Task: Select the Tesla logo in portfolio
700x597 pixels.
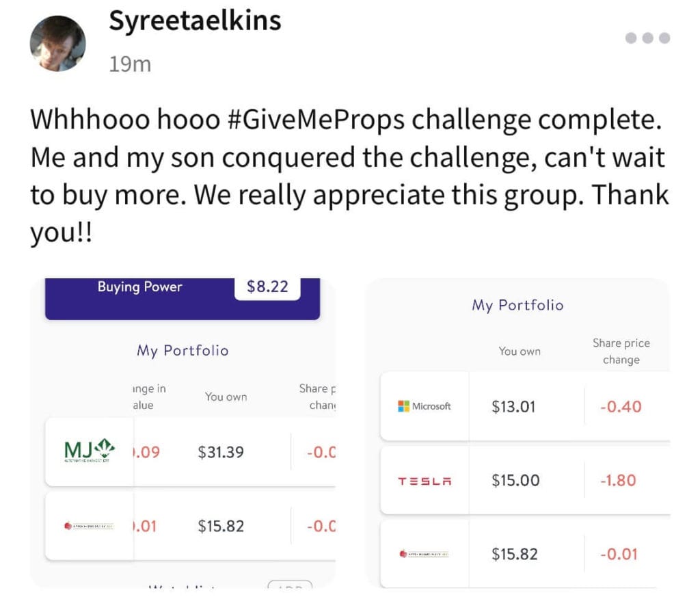Action: click(x=425, y=481)
